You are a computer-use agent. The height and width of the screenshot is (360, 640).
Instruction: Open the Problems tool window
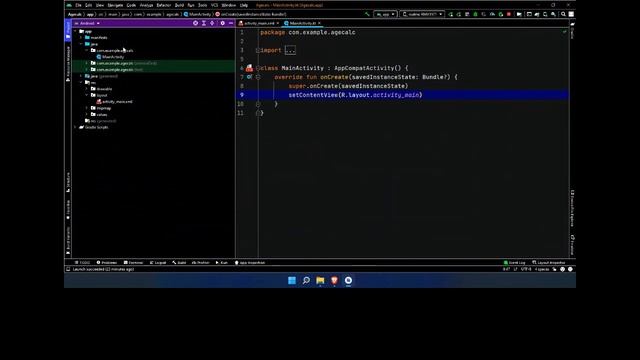click(107, 263)
